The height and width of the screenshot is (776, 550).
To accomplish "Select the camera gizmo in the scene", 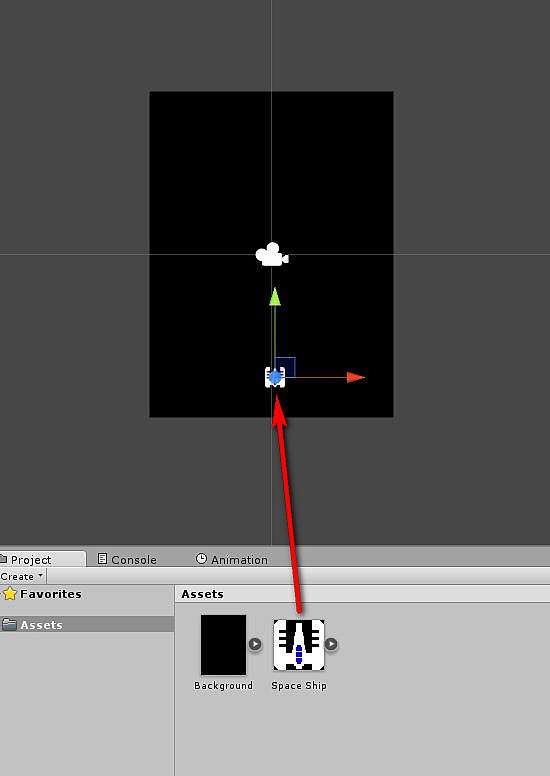I will click(272, 254).
